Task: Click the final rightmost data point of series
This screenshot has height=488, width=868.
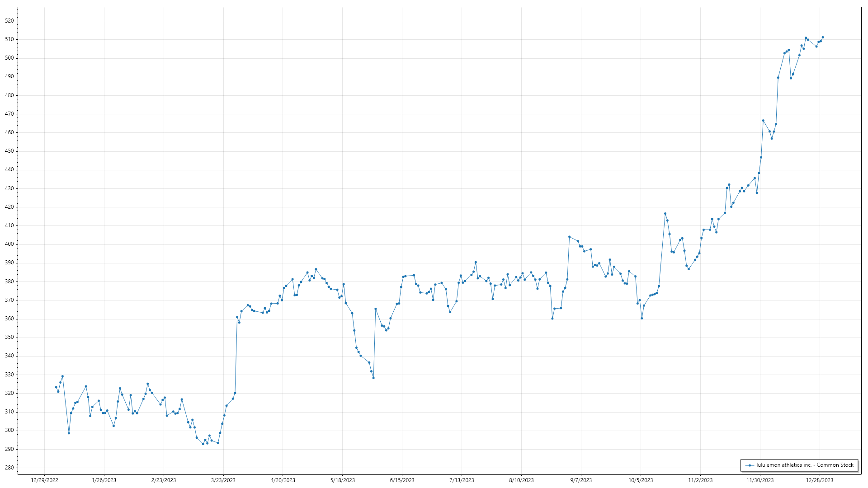Action: pyautogui.click(x=823, y=38)
